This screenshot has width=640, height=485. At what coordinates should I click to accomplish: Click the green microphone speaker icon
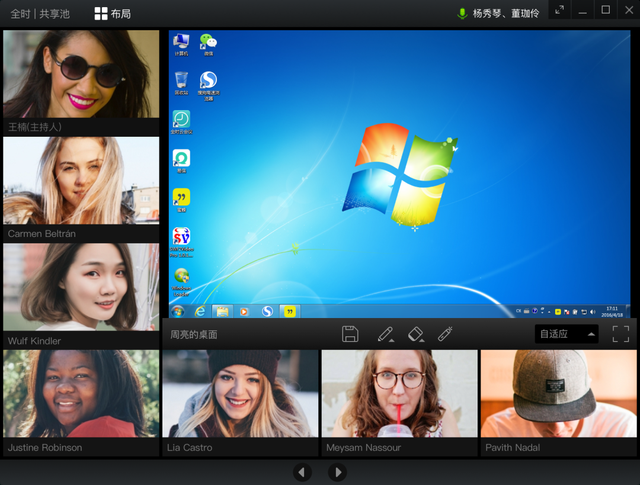point(462,13)
